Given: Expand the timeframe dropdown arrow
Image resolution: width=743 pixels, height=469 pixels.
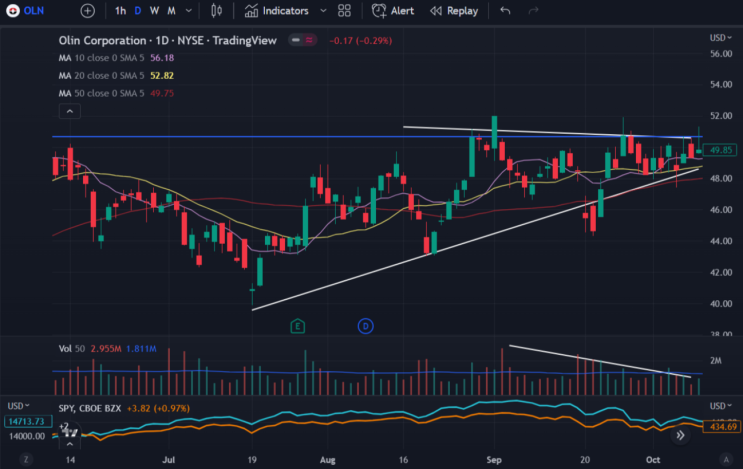Looking at the screenshot, I should coord(189,11).
